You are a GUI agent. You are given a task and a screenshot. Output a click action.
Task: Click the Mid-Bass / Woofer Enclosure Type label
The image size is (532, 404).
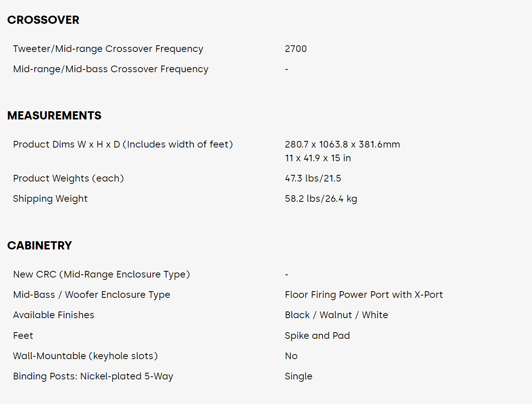[x=92, y=295]
